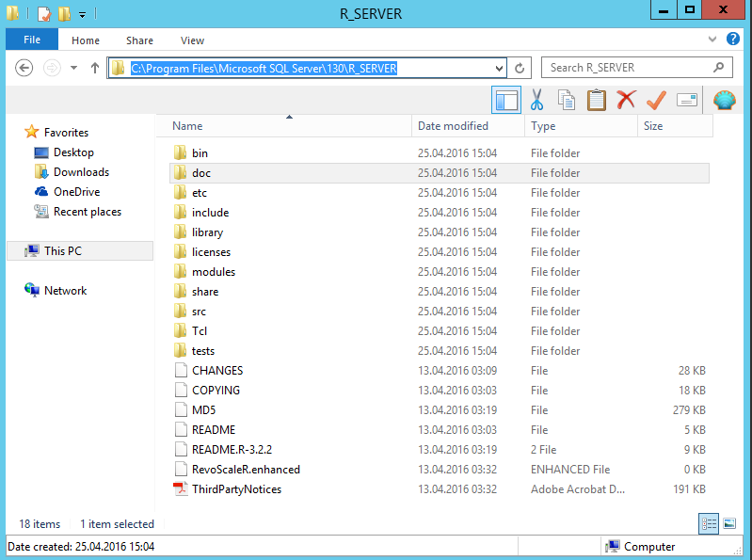Open the Customize Quick Access Toolbar dropdown

[83, 15]
